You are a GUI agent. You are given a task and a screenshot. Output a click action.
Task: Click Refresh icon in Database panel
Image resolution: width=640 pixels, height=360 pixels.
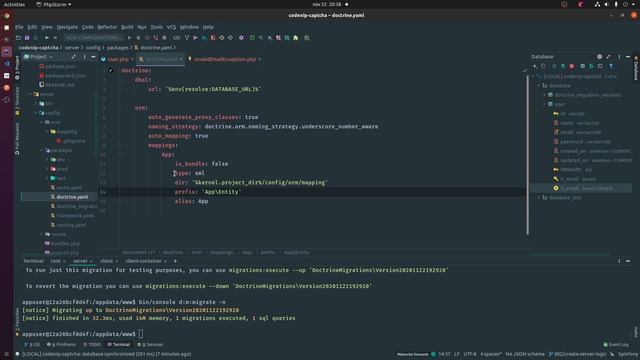tap(554, 66)
